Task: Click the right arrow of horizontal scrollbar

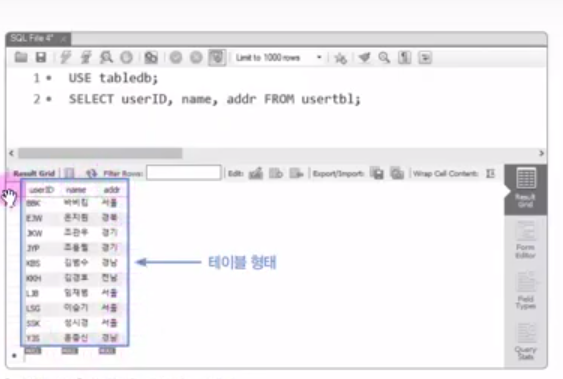Action: point(541,153)
